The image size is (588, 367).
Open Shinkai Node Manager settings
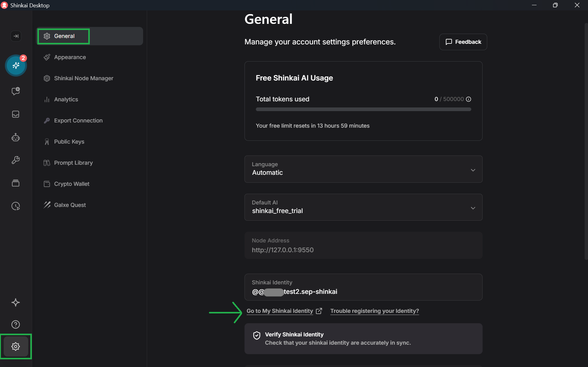(83, 78)
